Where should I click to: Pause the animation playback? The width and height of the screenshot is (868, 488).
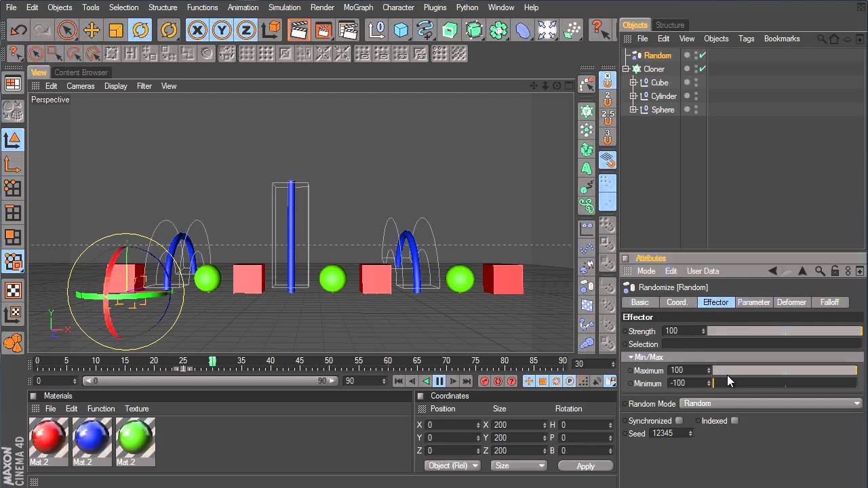439,381
